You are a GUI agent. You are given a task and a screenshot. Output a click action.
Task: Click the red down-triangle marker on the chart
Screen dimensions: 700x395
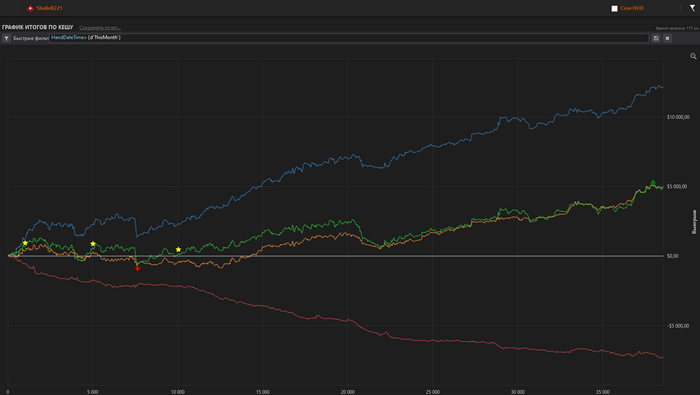point(138,269)
